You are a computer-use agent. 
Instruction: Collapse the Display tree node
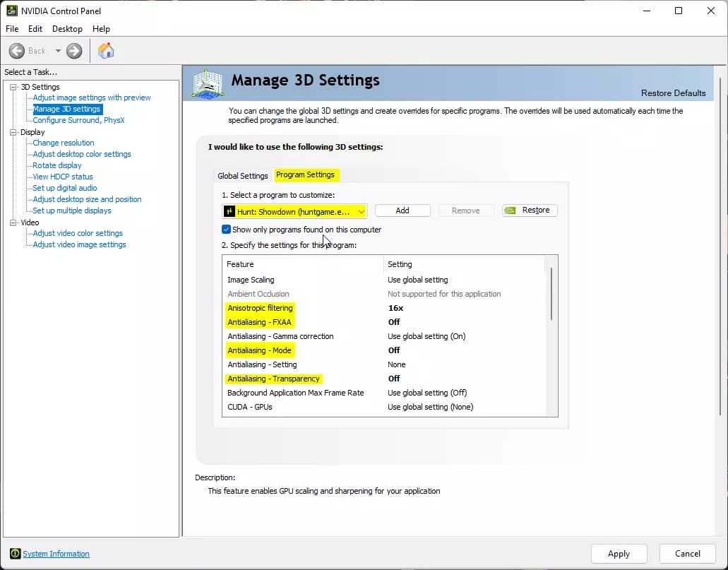click(x=13, y=132)
